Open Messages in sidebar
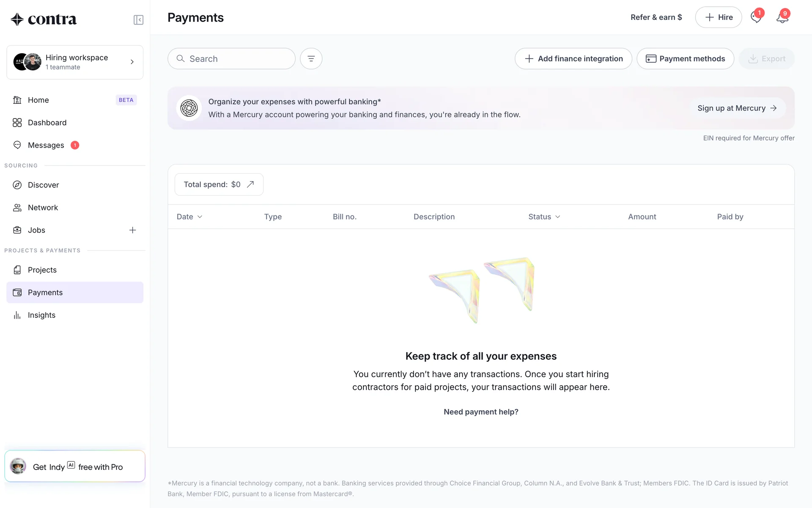The image size is (812, 508). [x=46, y=146]
